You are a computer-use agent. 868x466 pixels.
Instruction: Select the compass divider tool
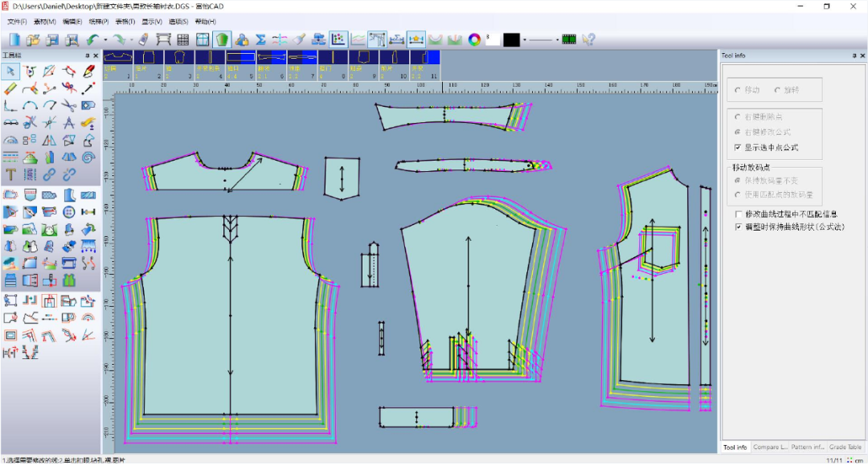(68, 122)
